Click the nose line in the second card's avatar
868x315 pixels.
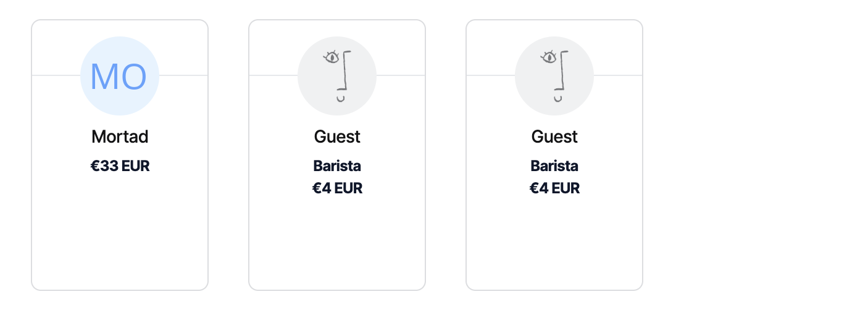tap(349, 71)
